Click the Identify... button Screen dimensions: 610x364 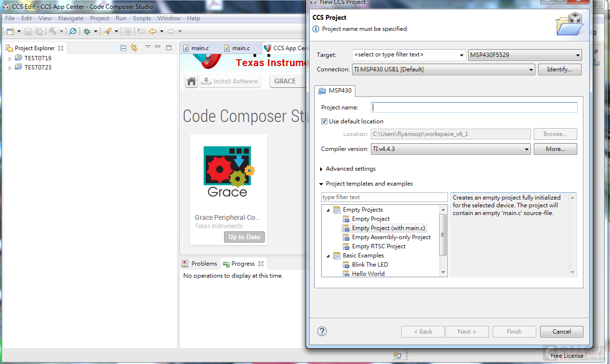pyautogui.click(x=559, y=69)
